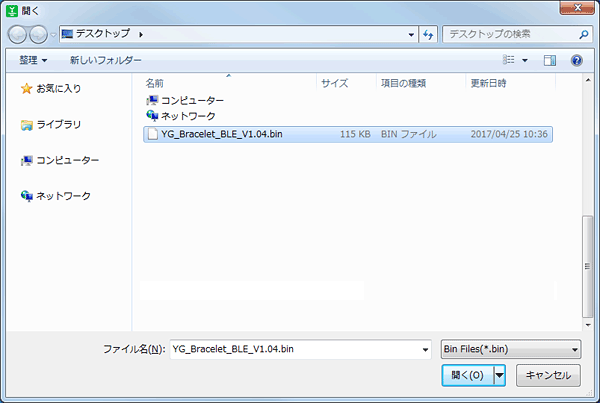Click the change view icon
Viewport: 600px width, 403px height.
tap(509, 60)
